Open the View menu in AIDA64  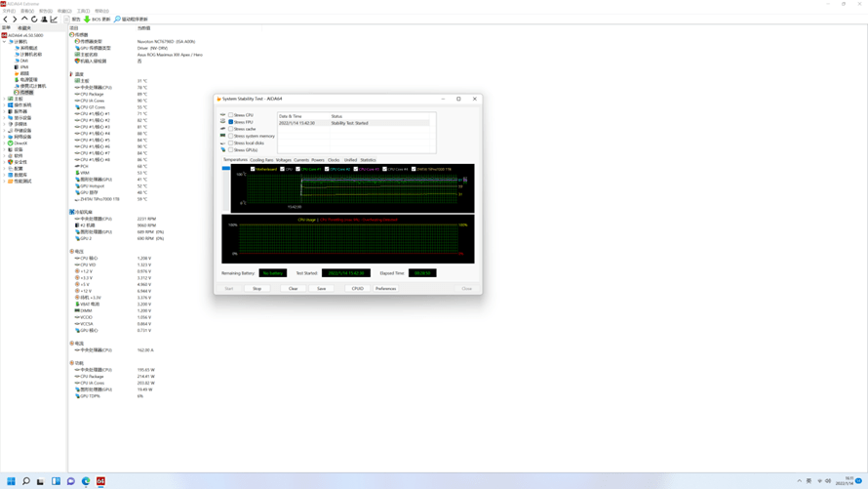click(27, 11)
